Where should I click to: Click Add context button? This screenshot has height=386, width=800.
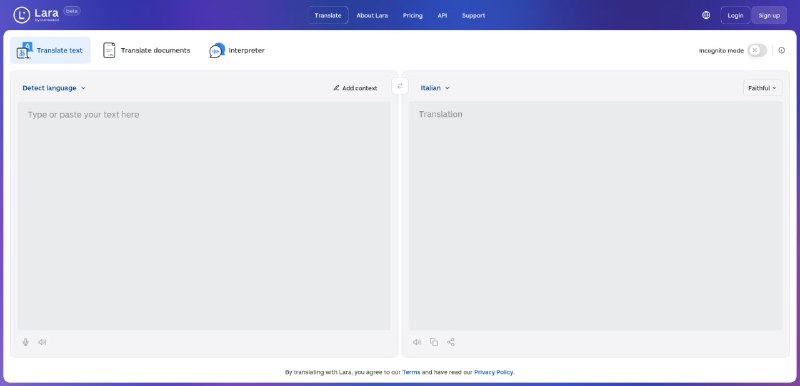click(x=355, y=88)
